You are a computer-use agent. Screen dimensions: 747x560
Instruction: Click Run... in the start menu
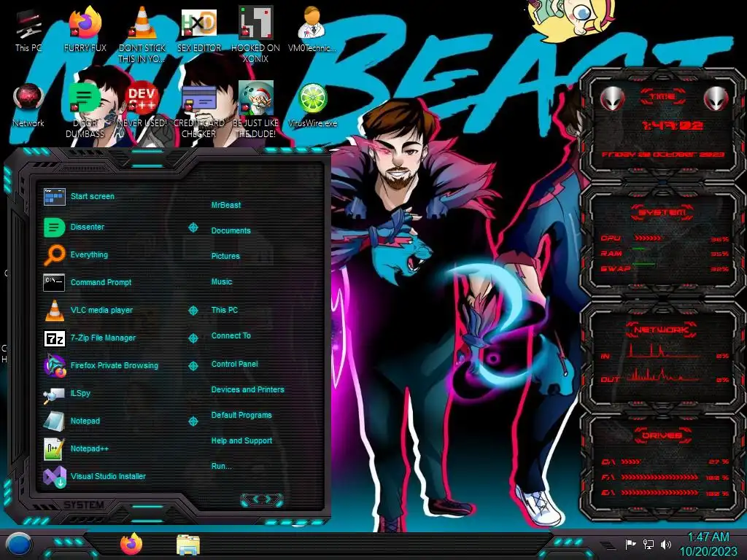(221, 466)
